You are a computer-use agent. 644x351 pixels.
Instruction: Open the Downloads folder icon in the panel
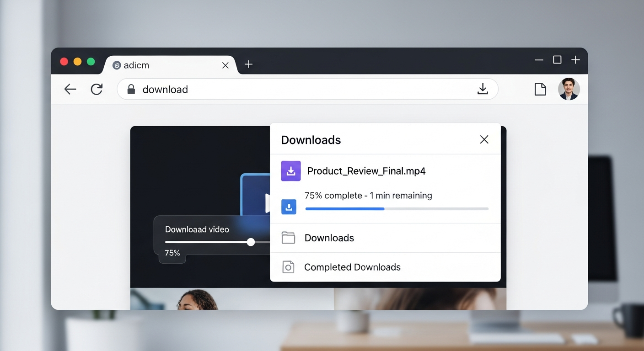[x=289, y=238]
